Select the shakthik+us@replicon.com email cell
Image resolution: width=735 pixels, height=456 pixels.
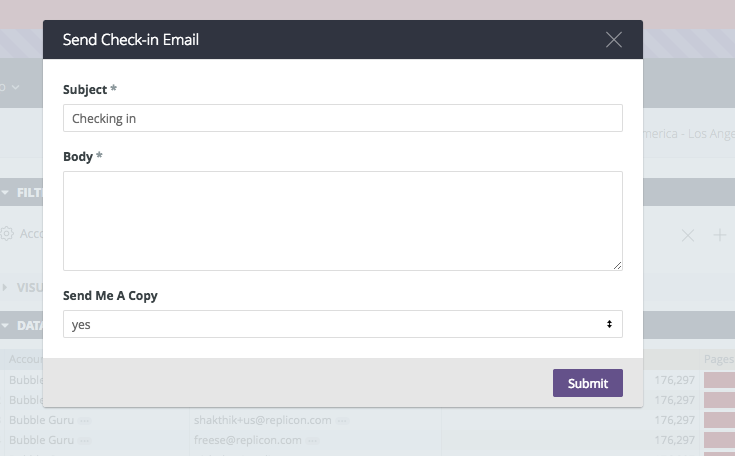262,420
